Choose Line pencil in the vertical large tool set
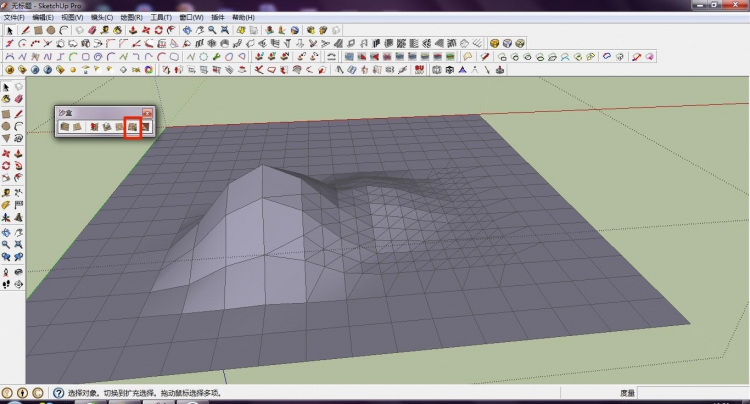Viewport: 750px width, 404px height. 18,114
